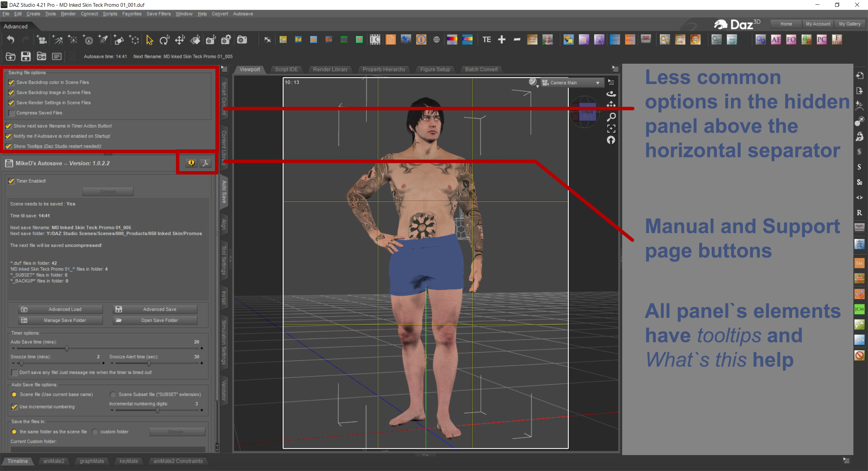
Task: Click Advanced Save floppy icon in autosave toolbar
Action: 26,56
